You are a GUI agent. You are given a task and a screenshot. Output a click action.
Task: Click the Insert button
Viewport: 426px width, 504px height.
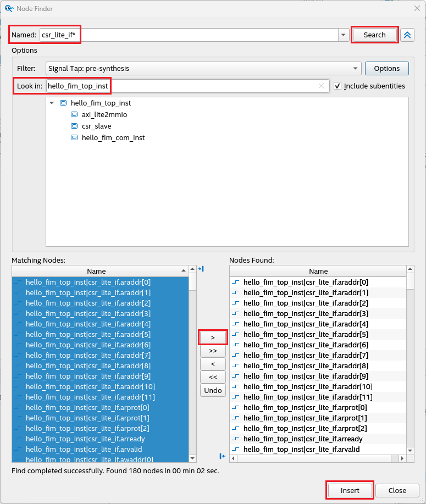click(x=350, y=490)
